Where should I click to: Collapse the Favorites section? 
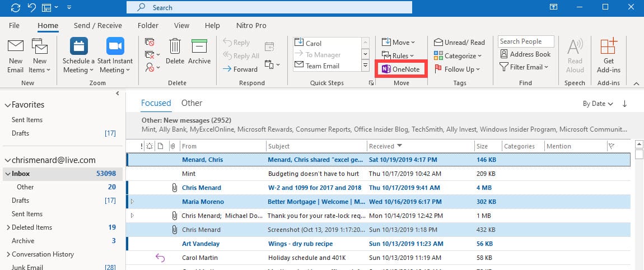pos(7,105)
